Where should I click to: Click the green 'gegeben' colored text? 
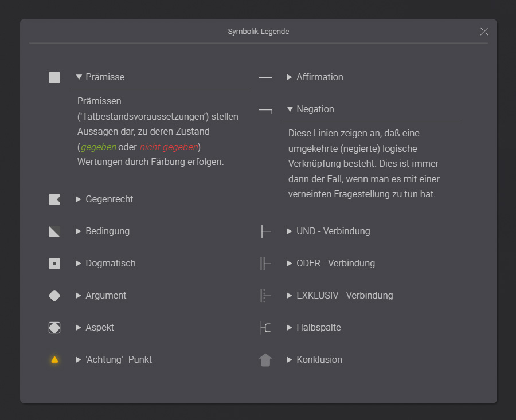pos(97,147)
